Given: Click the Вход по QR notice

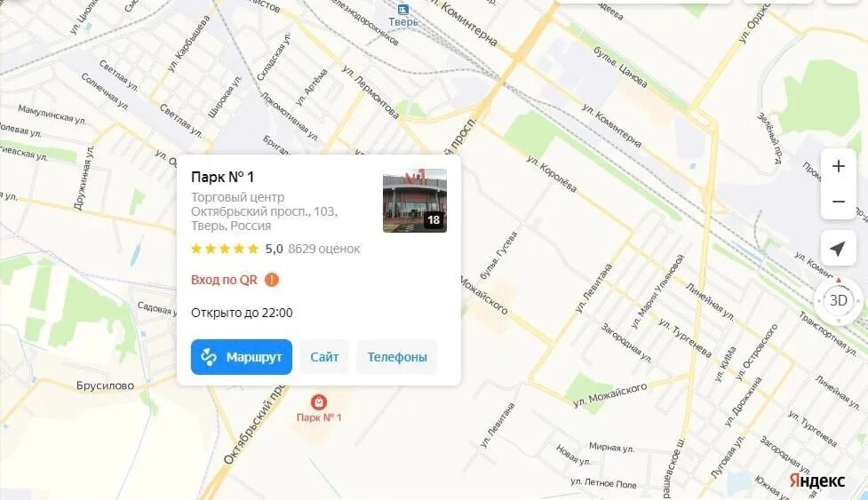Looking at the screenshot, I should [224, 280].
